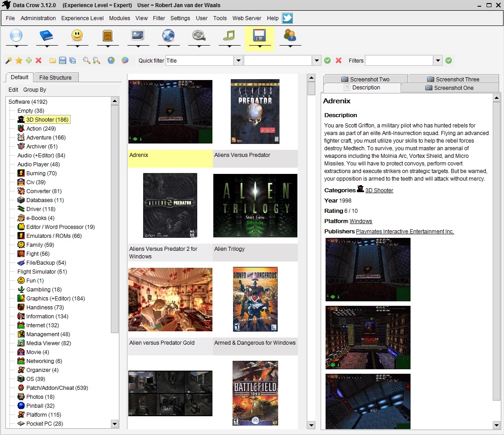Select Flight Simulator (51) in category tree
This screenshot has width=504, height=435.
pyautogui.click(x=42, y=271)
